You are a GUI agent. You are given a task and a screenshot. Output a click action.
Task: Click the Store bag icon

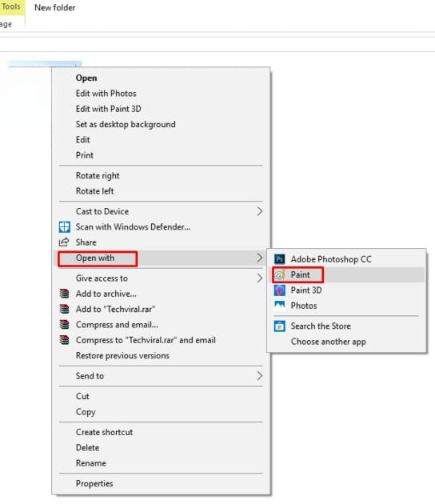coord(280,326)
